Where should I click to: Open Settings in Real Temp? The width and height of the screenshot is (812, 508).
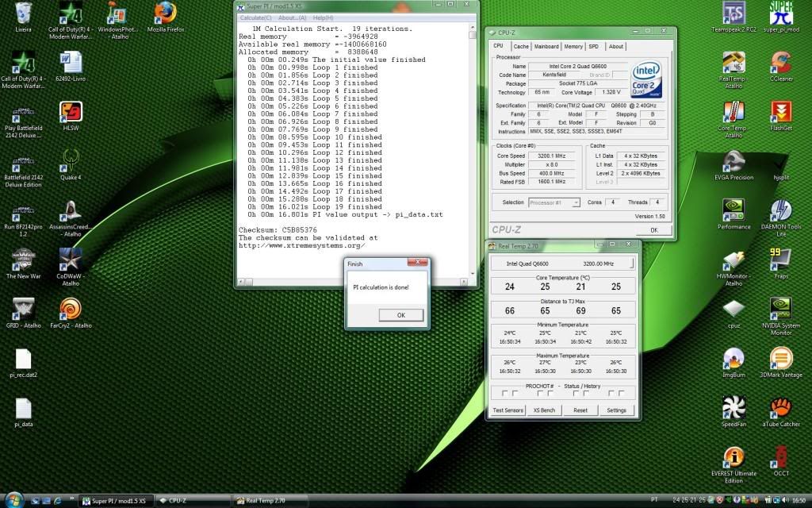pos(616,410)
